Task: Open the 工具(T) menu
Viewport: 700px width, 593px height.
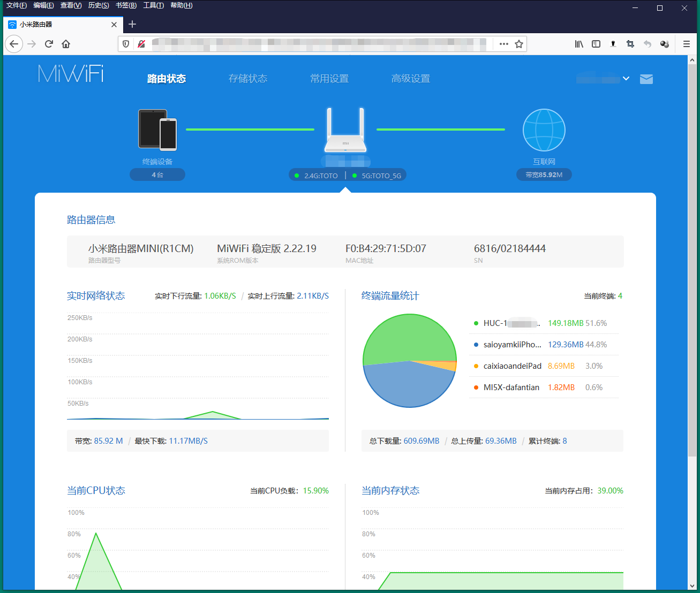Action: (x=153, y=5)
